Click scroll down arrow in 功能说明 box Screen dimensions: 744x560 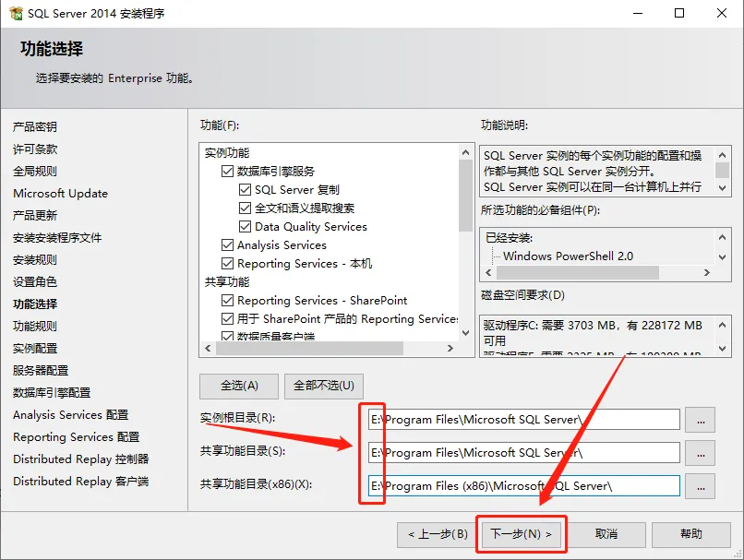click(x=722, y=188)
